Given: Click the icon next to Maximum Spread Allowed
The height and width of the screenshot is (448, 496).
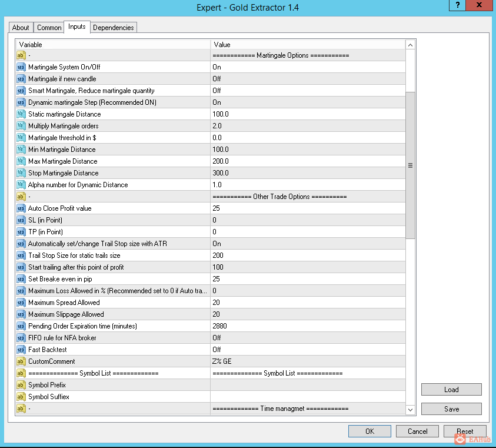Looking at the screenshot, I should (x=21, y=303).
